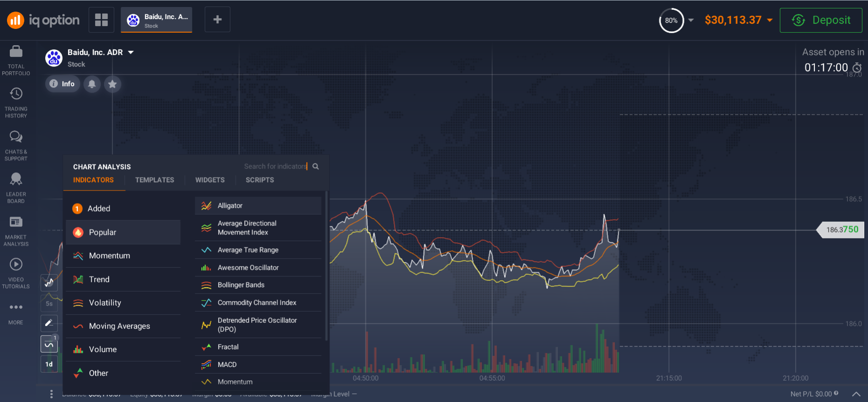The image size is (868, 402).
Task: Add the MACD indicator
Action: tap(258, 365)
